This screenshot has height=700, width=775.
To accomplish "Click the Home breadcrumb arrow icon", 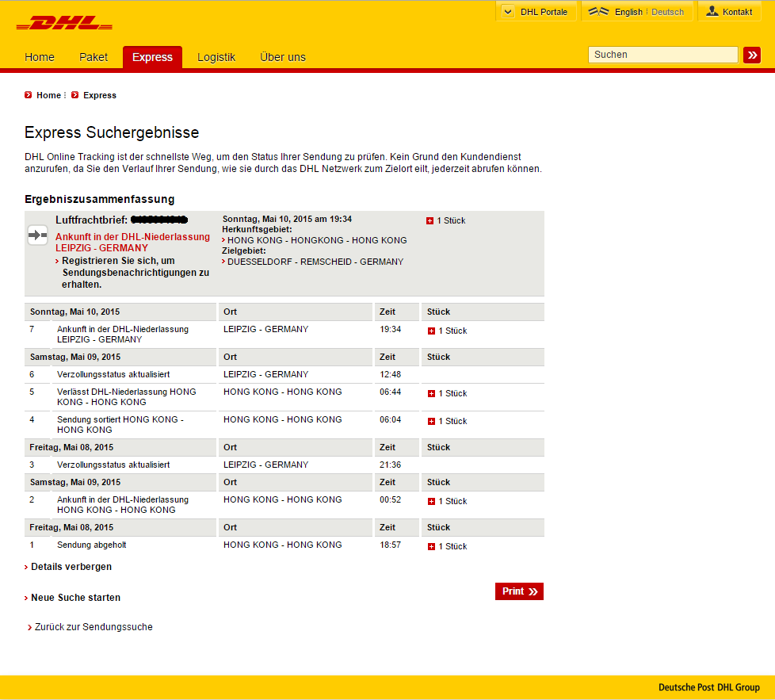I will (x=29, y=95).
